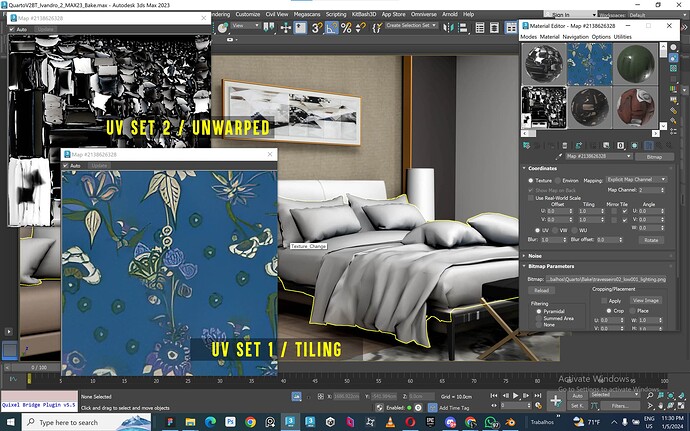Enable Use Real-World Scale checkbox
690x431 pixels.
coord(531,198)
